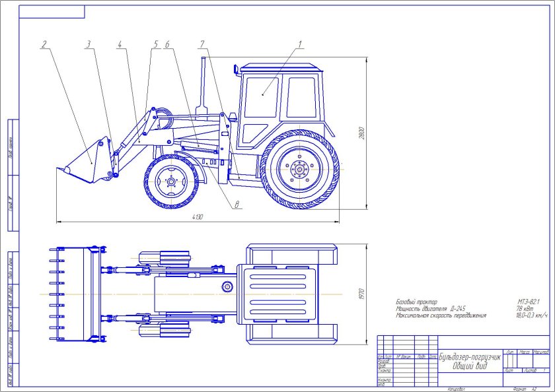The height and width of the screenshot is (392, 555).
Task: Select the 4130 overall length dimension
Action: tap(197, 216)
